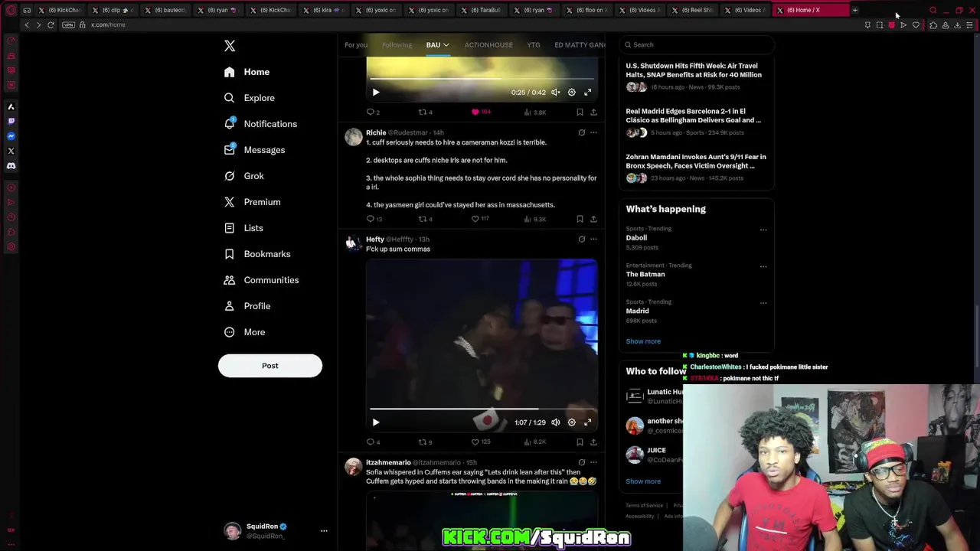Open the X logo home link
This screenshot has width=980, height=551.
(x=230, y=46)
